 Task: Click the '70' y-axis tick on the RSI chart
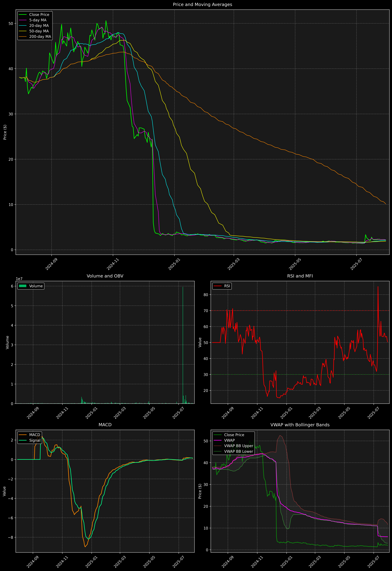[206, 311]
